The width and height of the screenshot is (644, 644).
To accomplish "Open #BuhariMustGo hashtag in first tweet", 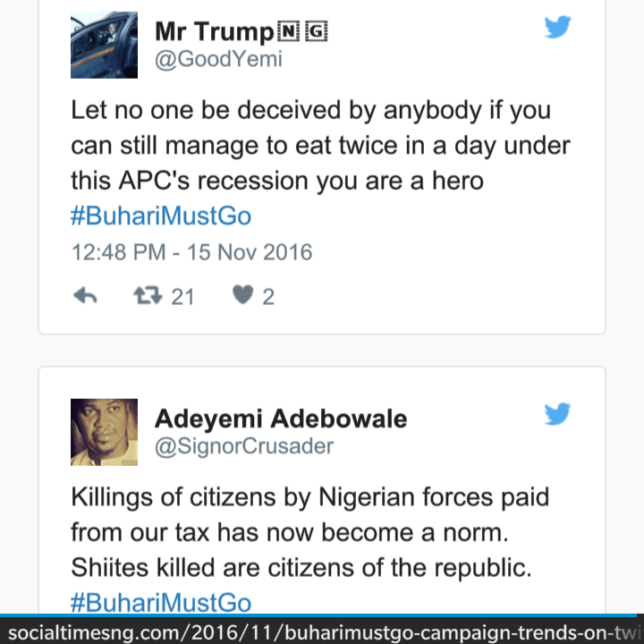I will 161,216.
